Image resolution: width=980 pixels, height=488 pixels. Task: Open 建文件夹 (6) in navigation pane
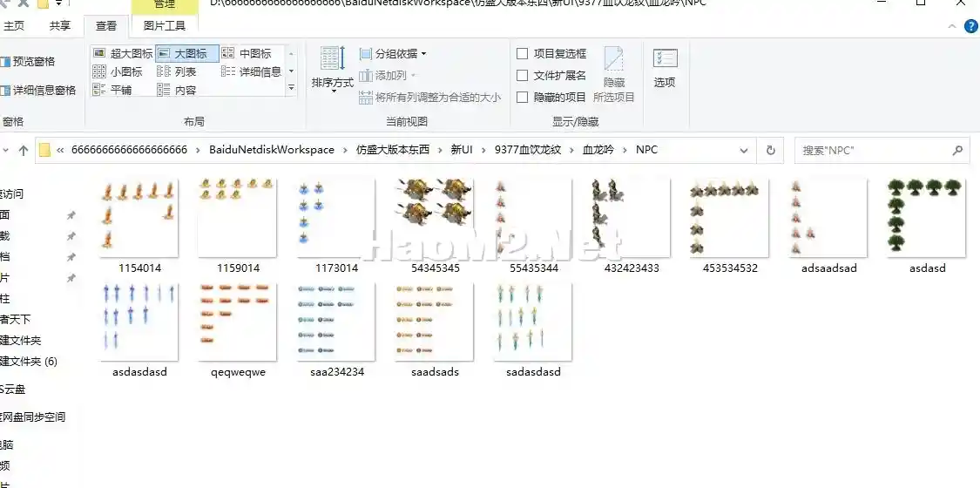pos(29,361)
